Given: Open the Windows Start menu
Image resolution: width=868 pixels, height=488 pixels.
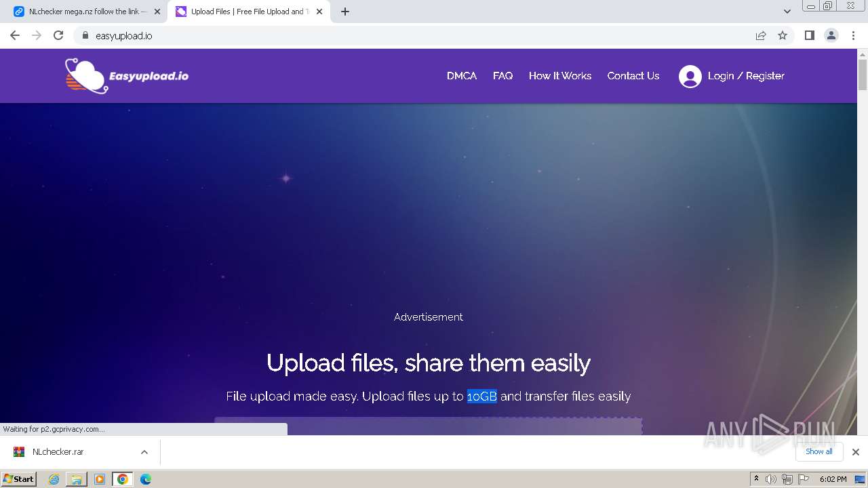Looking at the screenshot, I should pyautogui.click(x=19, y=479).
